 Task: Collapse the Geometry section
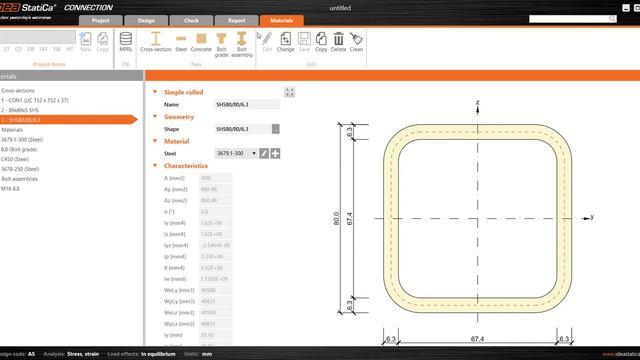coord(155,116)
